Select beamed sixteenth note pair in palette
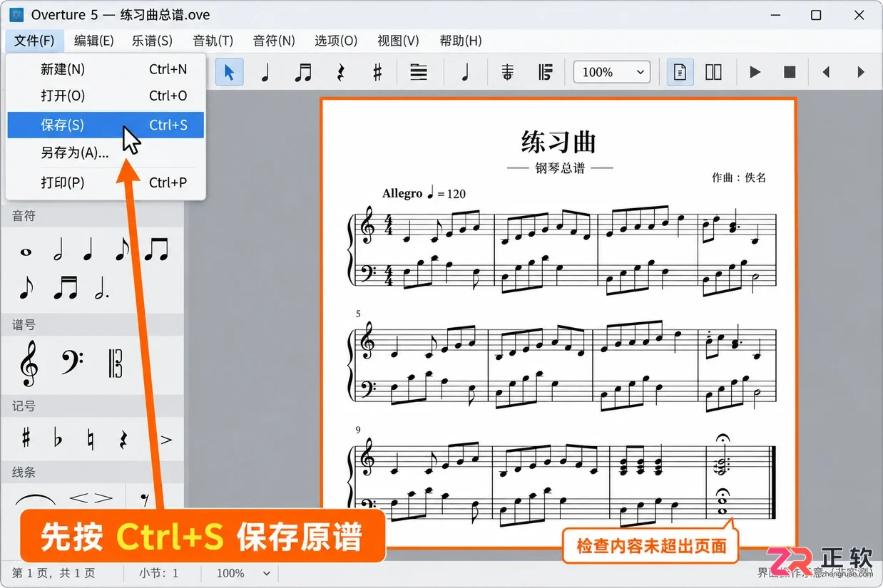 coord(66,287)
